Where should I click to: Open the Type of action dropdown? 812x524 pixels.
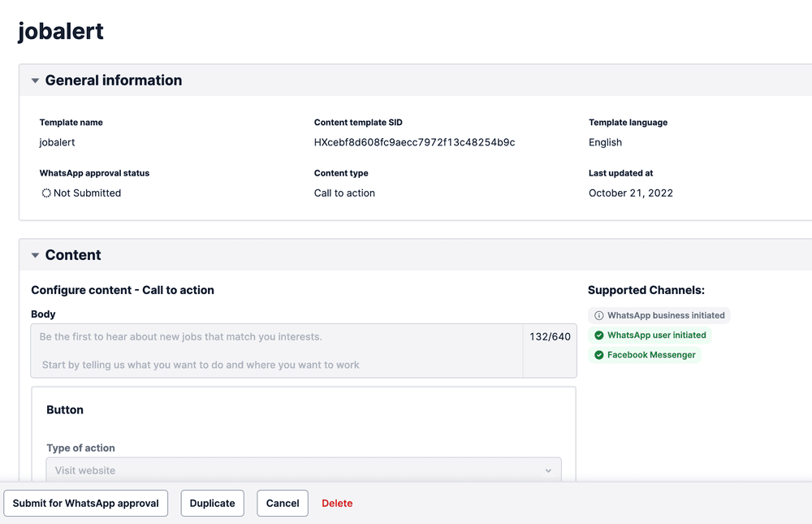tap(303, 470)
